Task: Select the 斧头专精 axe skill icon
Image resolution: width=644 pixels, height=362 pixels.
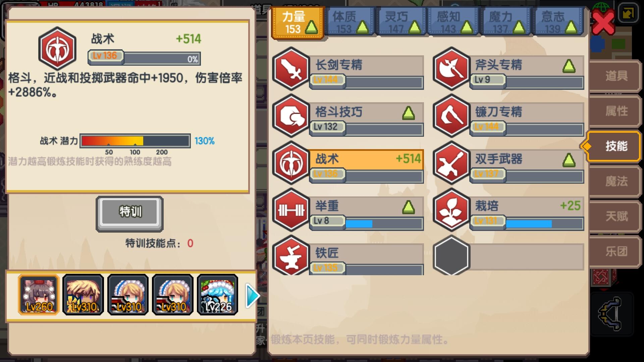Action: click(x=451, y=69)
